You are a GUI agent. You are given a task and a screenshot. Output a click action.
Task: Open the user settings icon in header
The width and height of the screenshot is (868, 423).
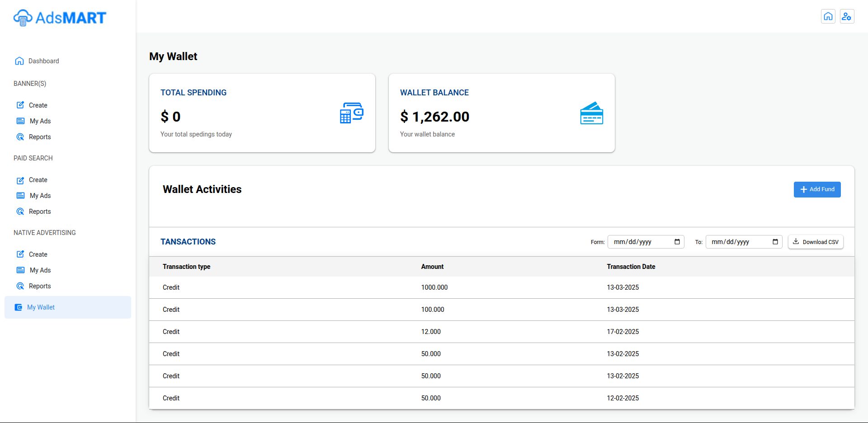pyautogui.click(x=847, y=16)
